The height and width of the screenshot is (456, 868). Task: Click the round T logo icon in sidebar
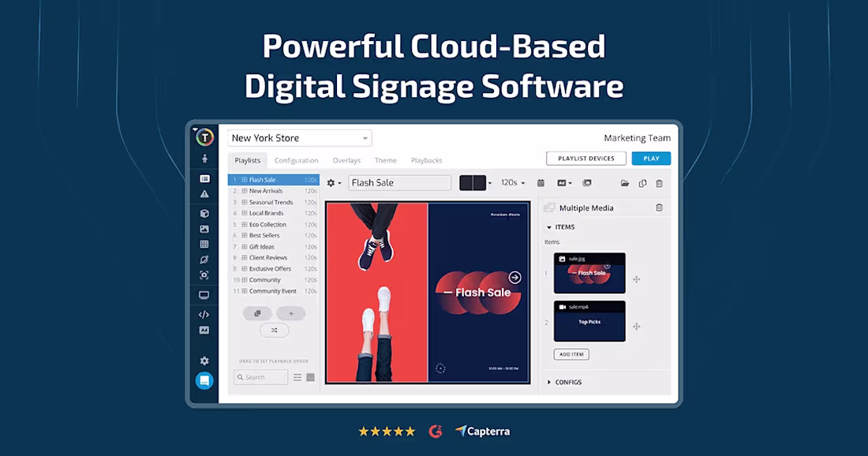tap(204, 137)
